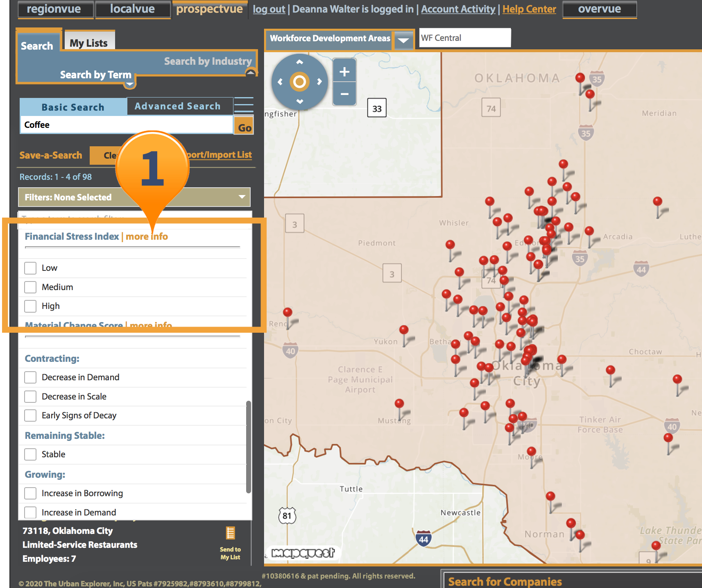Click Financial Stress Index more info link

[147, 236]
